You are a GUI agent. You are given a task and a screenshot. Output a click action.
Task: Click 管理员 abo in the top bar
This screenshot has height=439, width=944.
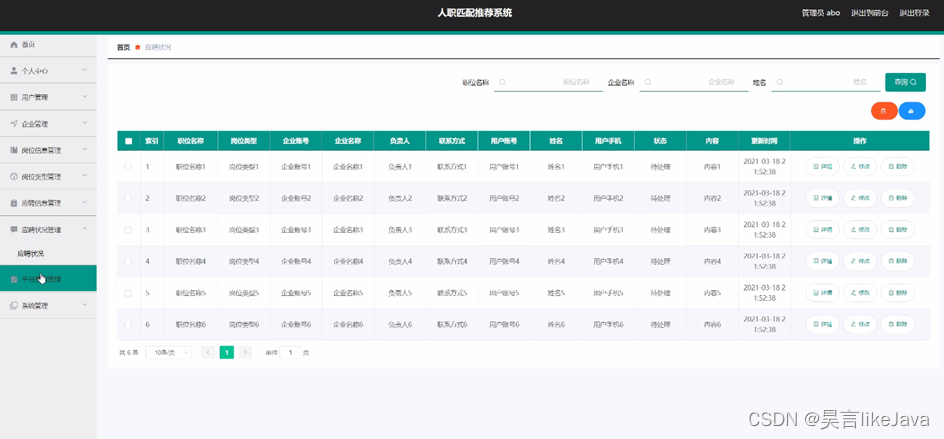tap(821, 13)
